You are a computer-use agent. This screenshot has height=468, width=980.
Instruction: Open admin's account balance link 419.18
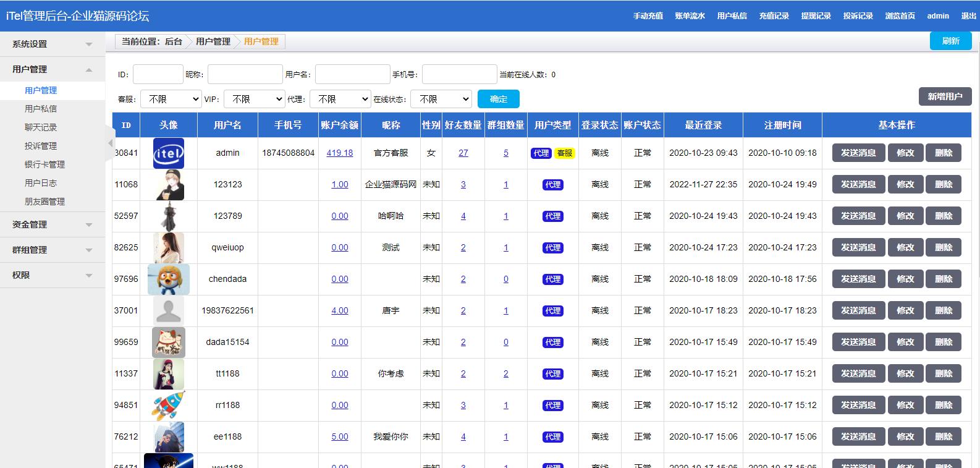click(339, 153)
